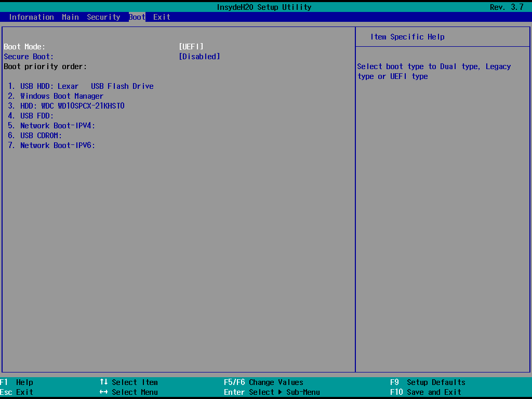Image resolution: width=532 pixels, height=399 pixels.
Task: Click the InsydeH20 Setup Utility title
Action: point(264,7)
